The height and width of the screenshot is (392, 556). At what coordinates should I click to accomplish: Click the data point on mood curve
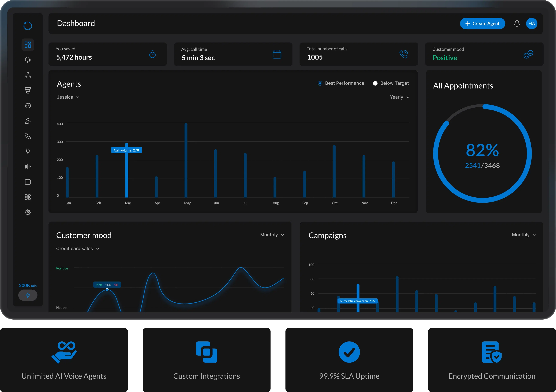(107, 290)
